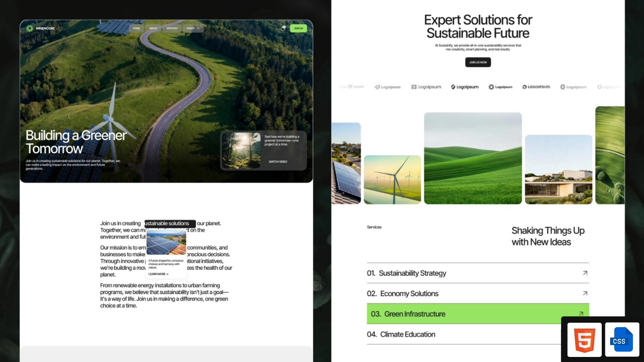
Task: Click the small 'Services' label
Action: pyautogui.click(x=374, y=227)
